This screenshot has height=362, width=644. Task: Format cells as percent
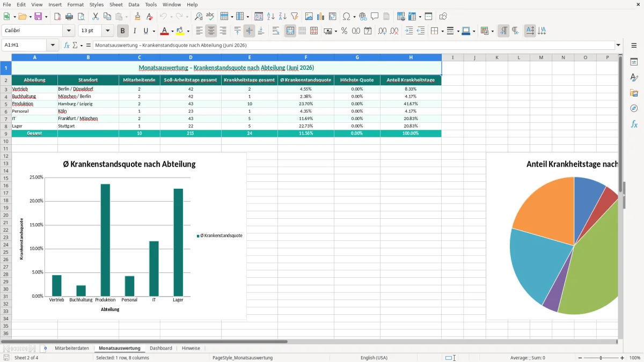coord(344,31)
